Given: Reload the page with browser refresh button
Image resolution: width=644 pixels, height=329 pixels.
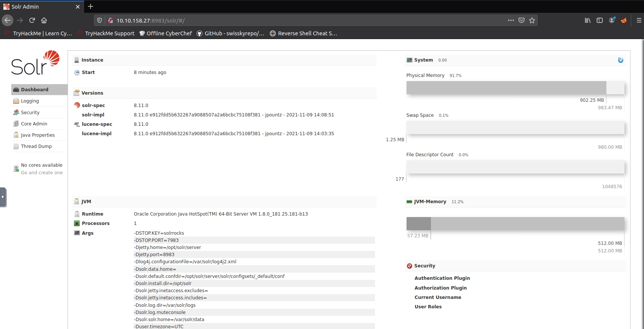Looking at the screenshot, I should coord(32,20).
